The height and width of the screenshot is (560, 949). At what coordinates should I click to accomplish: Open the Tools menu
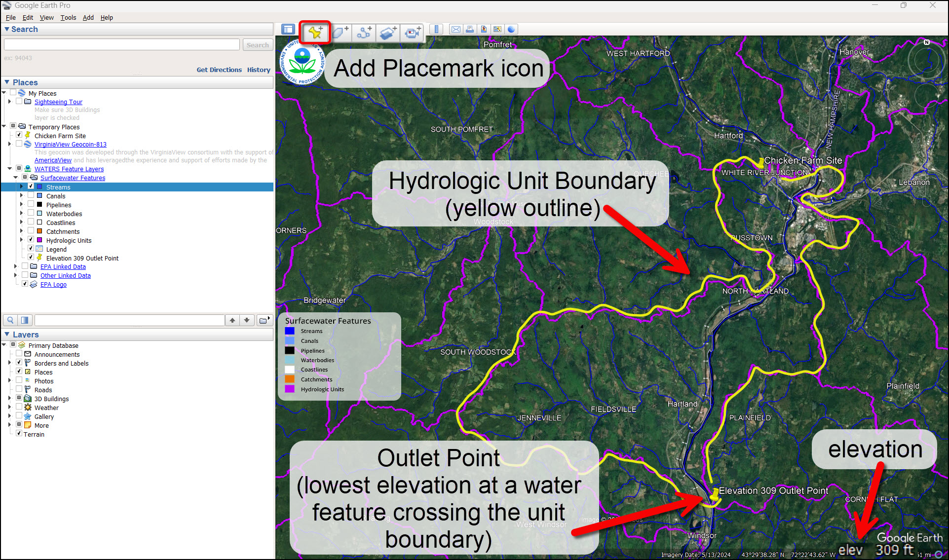(x=68, y=17)
